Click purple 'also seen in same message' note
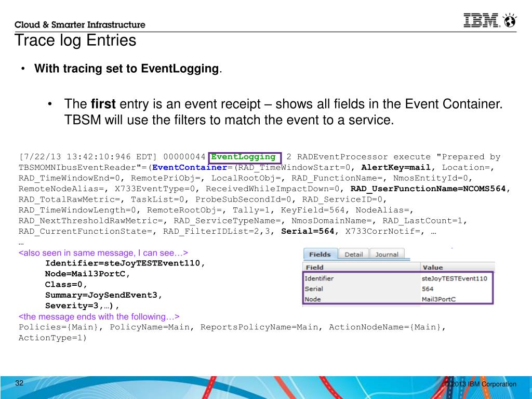The width and height of the screenshot is (532, 399). [x=103, y=253]
